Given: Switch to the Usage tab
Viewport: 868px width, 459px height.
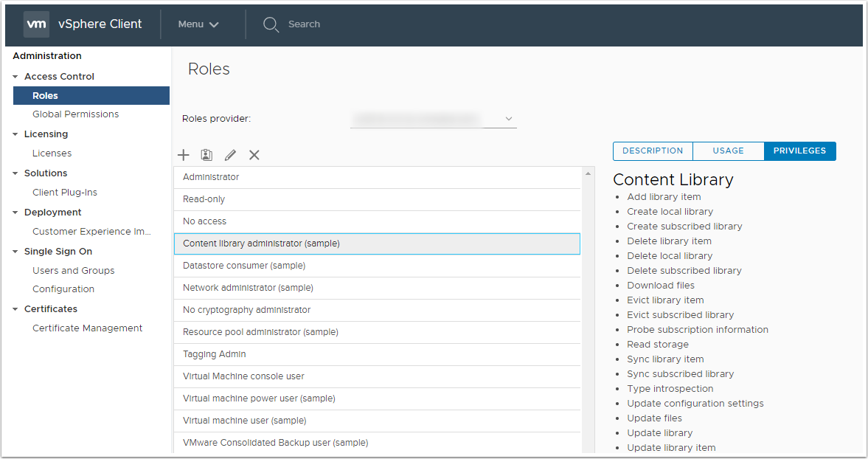Looking at the screenshot, I should 729,151.
